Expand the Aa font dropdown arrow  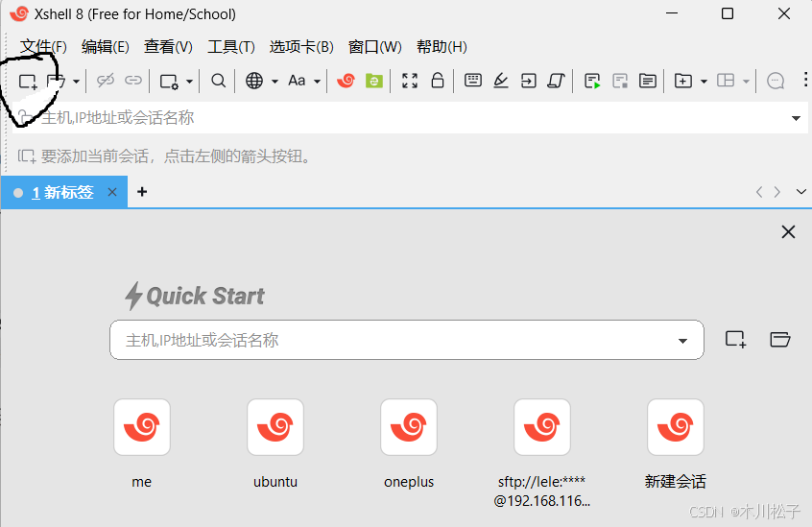coord(317,82)
